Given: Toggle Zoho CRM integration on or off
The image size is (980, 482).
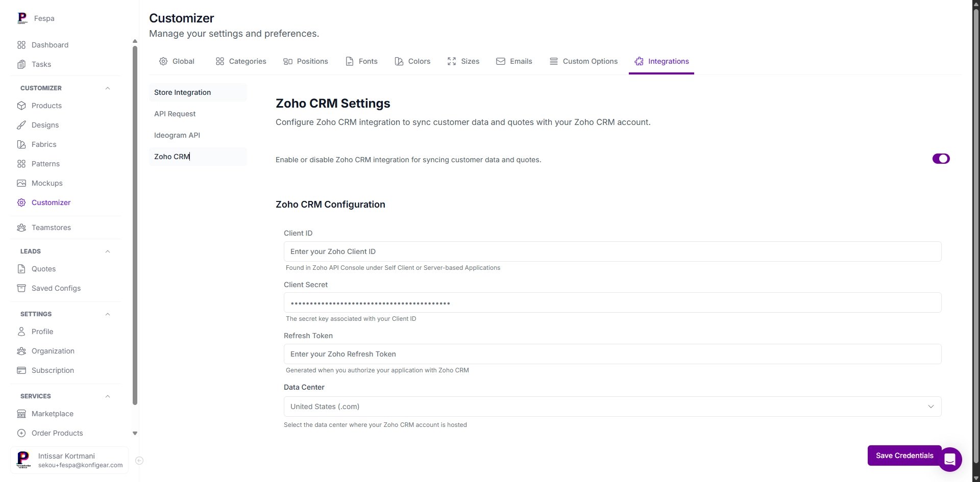Looking at the screenshot, I should coord(941,159).
